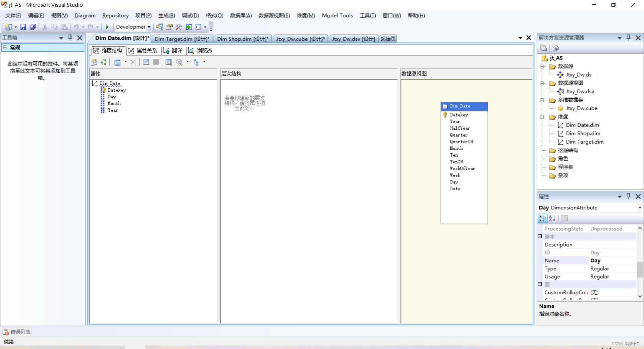644x349 pixels.
Task: Close the active document with the X button
Action: pos(529,38)
